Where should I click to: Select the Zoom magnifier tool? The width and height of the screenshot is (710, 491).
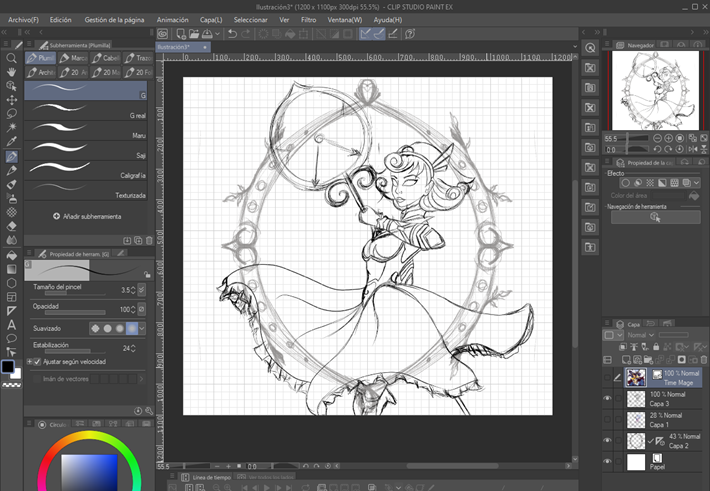point(11,58)
